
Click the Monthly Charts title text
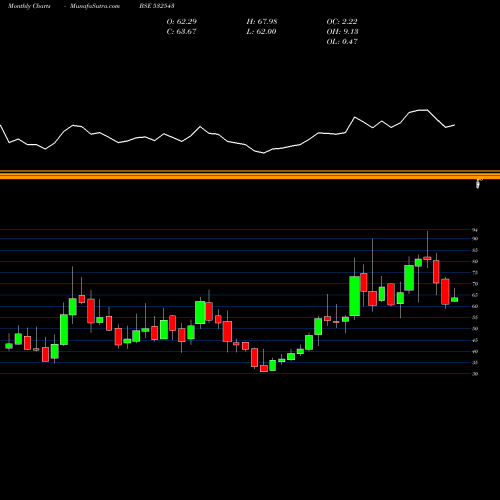coord(29,6)
